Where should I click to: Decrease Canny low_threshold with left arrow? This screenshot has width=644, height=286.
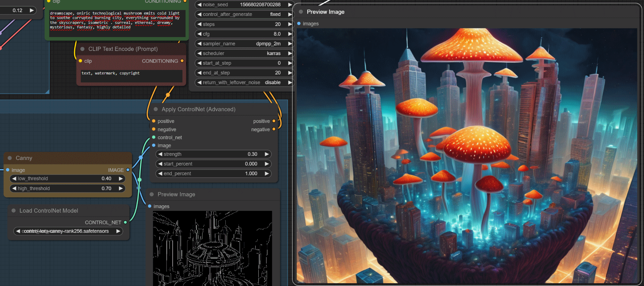[14, 179]
